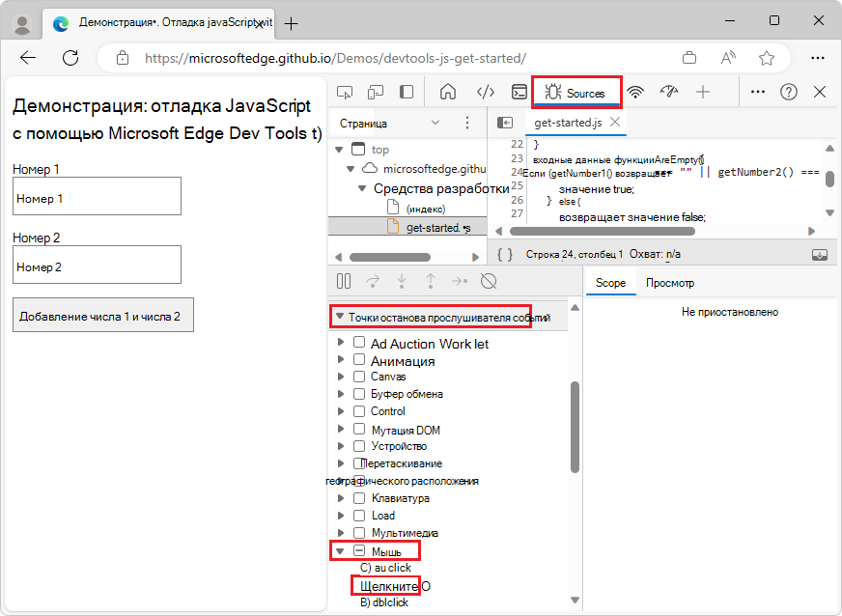
Task: Select the get-started.js editor tab
Action: pos(568,123)
